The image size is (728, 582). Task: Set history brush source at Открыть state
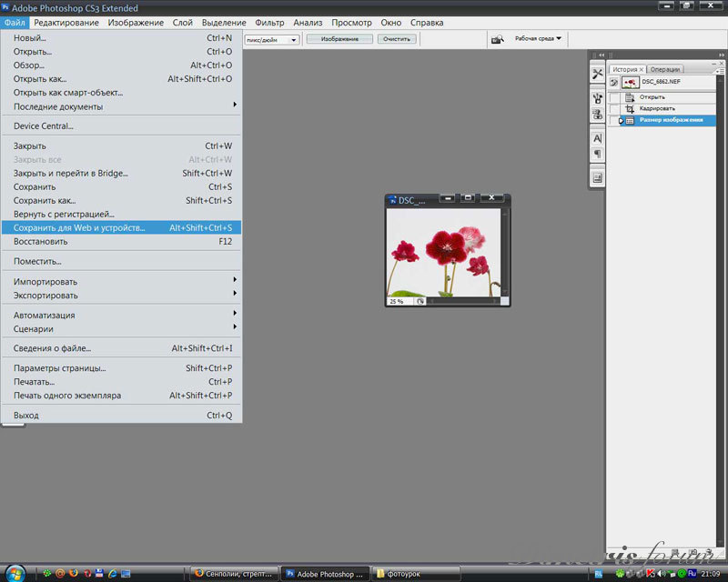615,96
